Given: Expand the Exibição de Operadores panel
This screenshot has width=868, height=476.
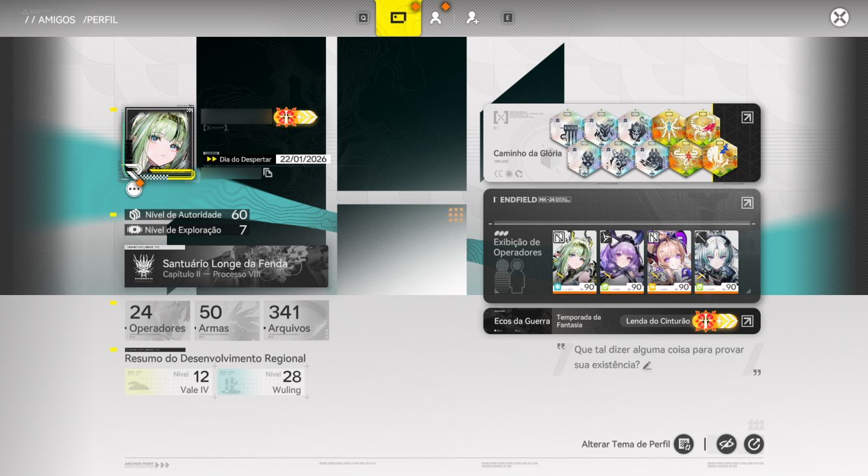Looking at the screenshot, I should point(747,203).
